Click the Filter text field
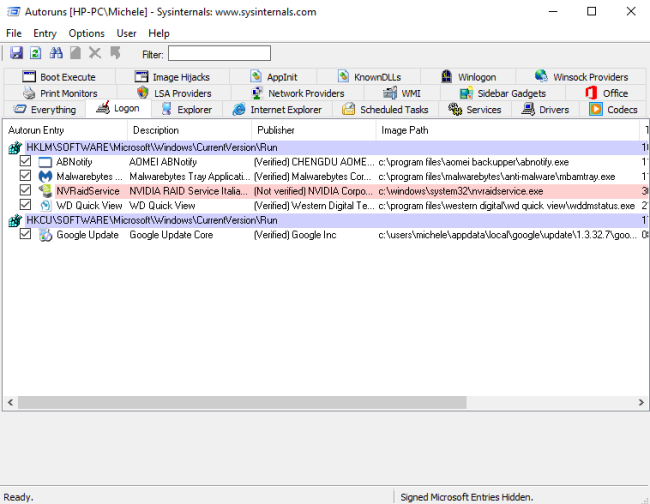This screenshot has width=650, height=504. click(x=219, y=53)
